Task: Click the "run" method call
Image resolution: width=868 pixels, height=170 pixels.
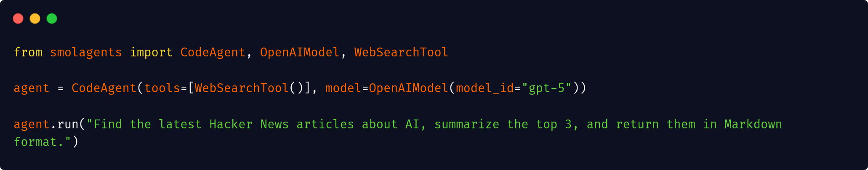Action: pyautogui.click(x=68, y=124)
